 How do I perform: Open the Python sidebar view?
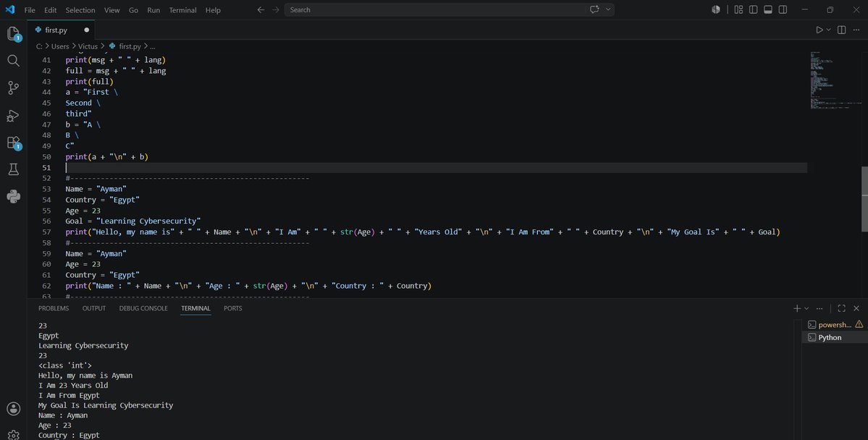(x=13, y=196)
